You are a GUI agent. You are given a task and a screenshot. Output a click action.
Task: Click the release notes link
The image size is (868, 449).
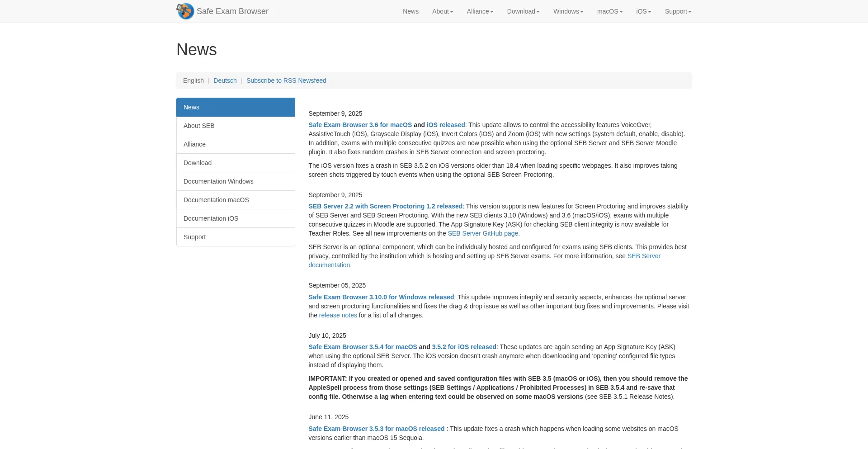coord(338,315)
